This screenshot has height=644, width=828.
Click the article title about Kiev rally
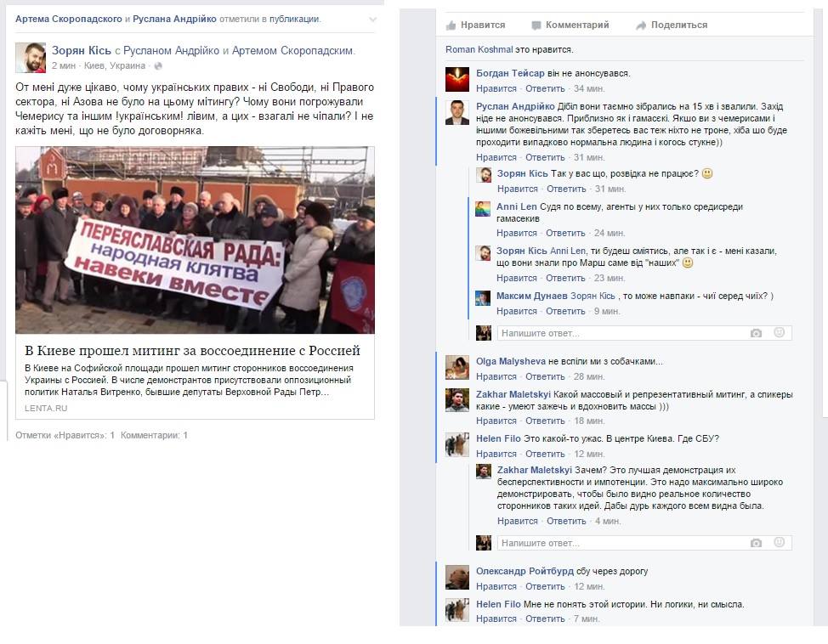pos(192,351)
